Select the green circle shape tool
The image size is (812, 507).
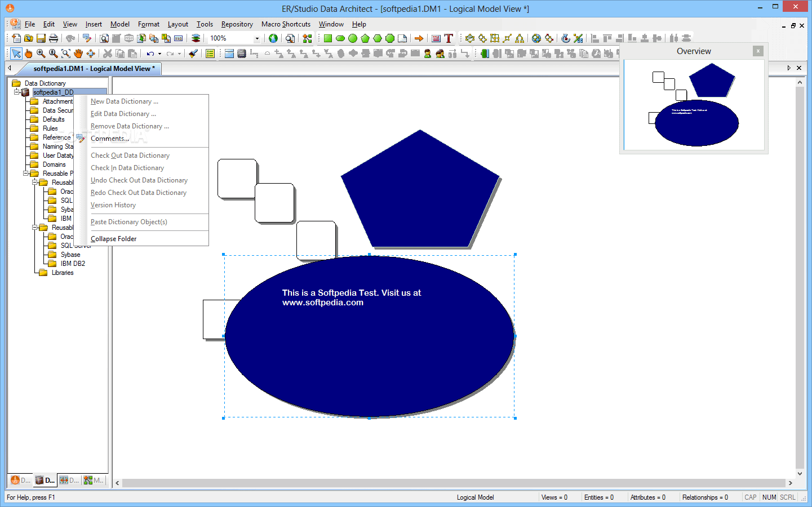pyautogui.click(x=353, y=38)
